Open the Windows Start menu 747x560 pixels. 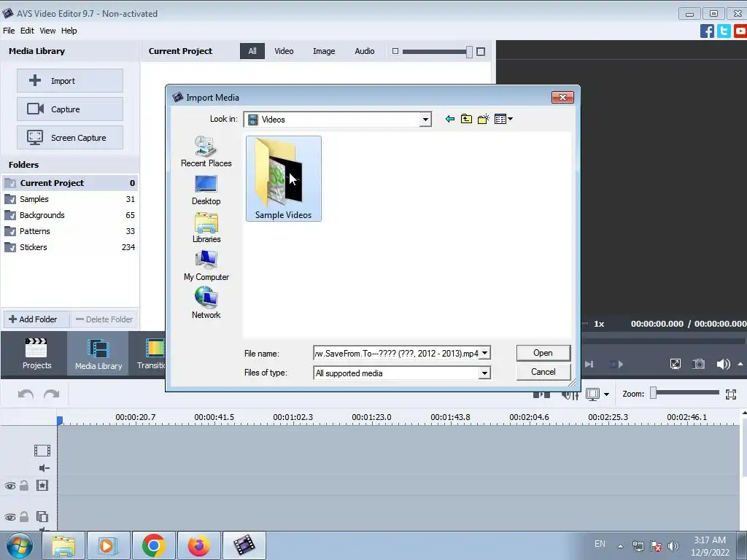(20, 545)
